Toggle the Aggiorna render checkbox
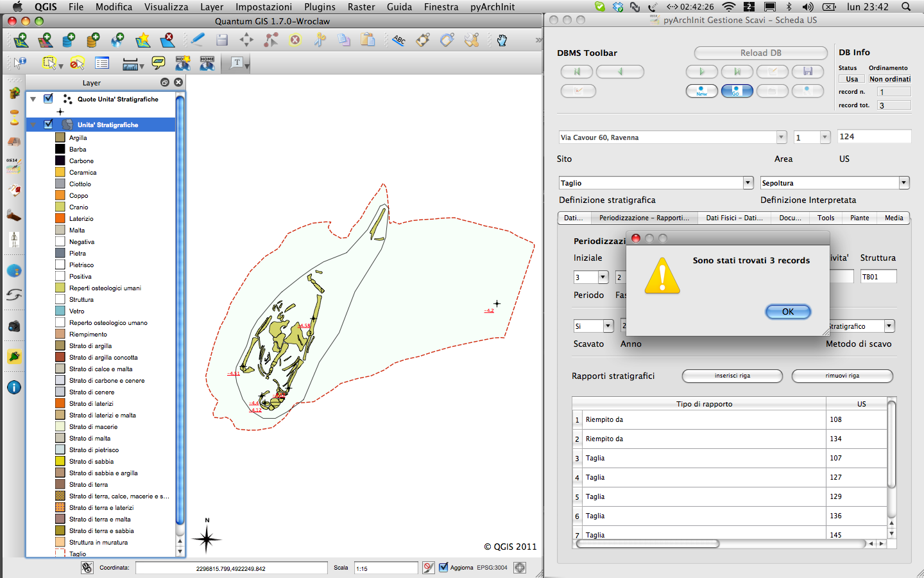The height and width of the screenshot is (578, 924). (x=443, y=568)
